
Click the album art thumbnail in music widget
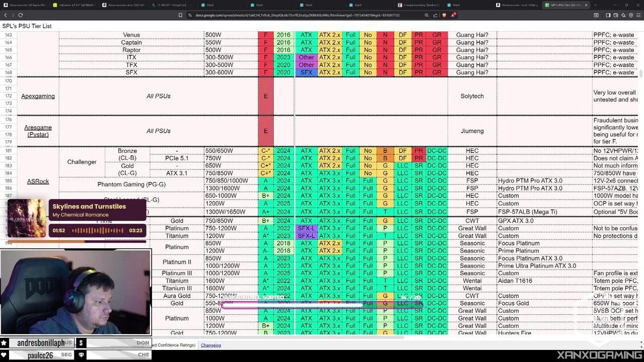[26, 218]
